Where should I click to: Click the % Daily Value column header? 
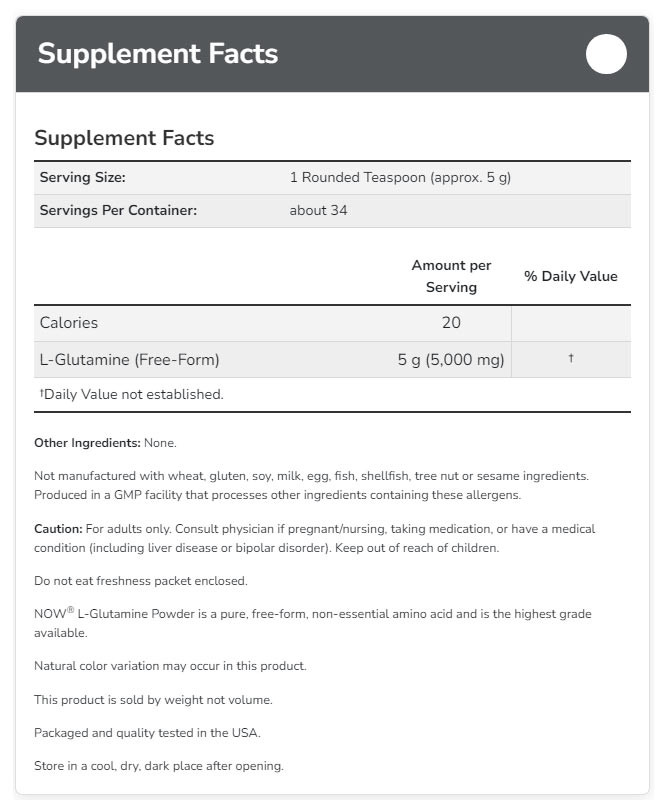click(570, 276)
